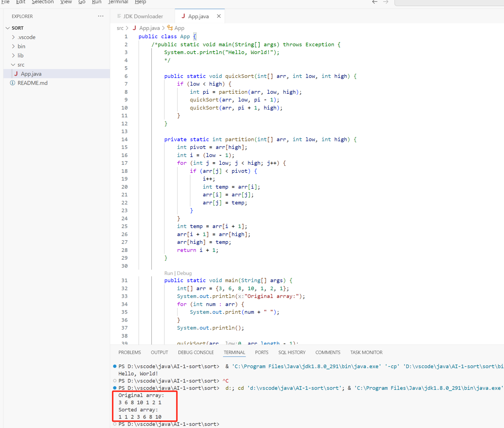The height and width of the screenshot is (428, 504).
Task: Click src in the breadcrumb path
Action: pos(120,28)
